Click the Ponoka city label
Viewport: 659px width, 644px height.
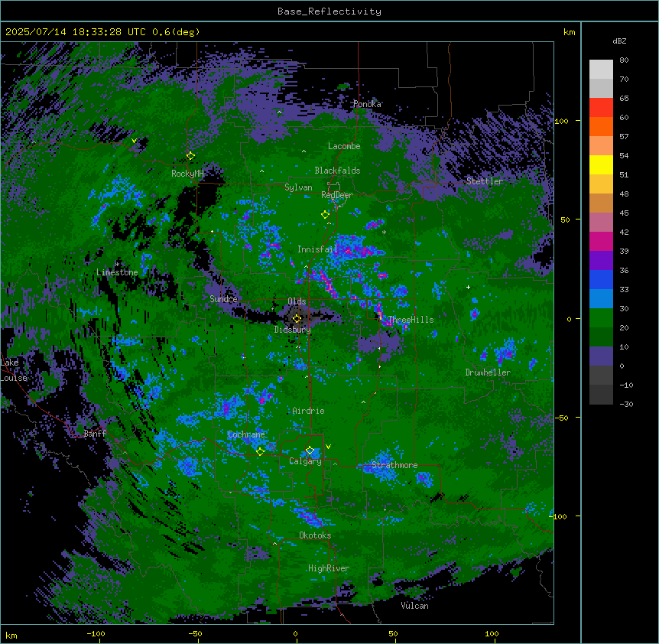tap(367, 104)
